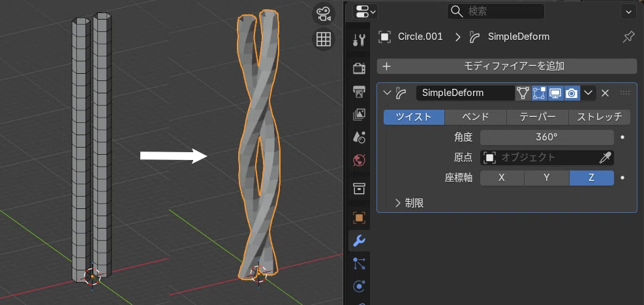Open the Output properties tab
The height and width of the screenshot is (305, 644).
pyautogui.click(x=359, y=91)
